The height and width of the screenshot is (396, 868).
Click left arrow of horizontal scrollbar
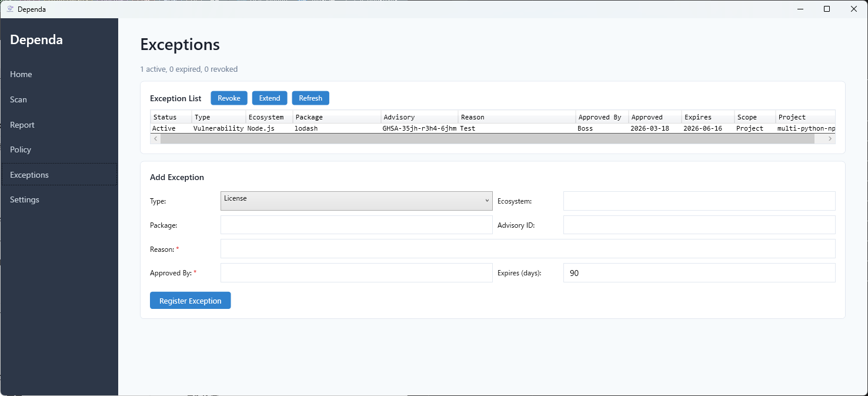pyautogui.click(x=156, y=139)
